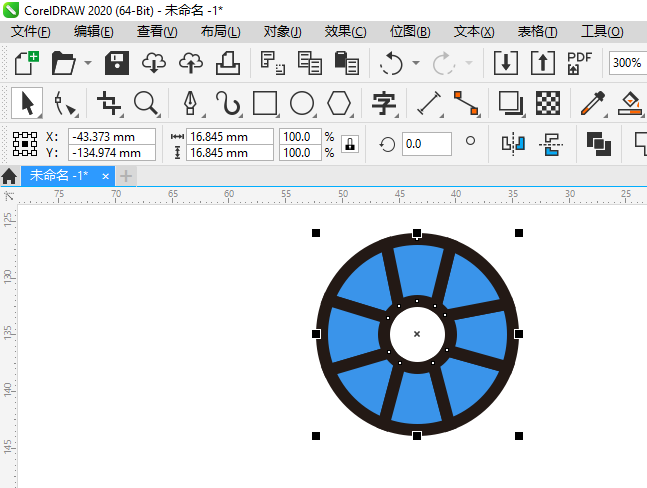Select the Interactive Fill bucket tool
647x488 pixels.
pos(630,103)
